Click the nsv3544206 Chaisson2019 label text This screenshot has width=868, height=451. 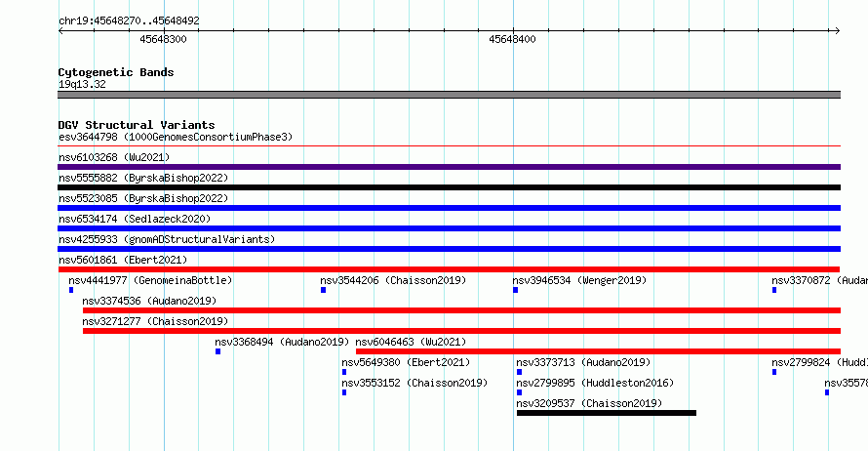393,280
